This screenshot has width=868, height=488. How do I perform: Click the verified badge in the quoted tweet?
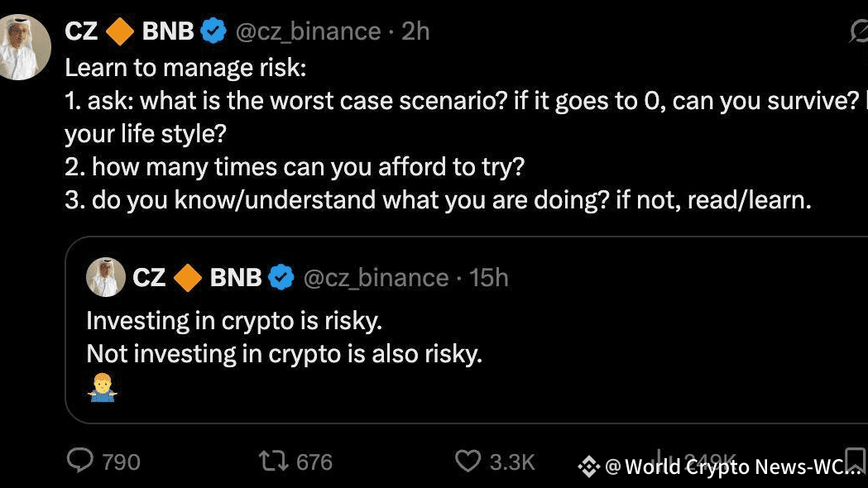pos(282,277)
